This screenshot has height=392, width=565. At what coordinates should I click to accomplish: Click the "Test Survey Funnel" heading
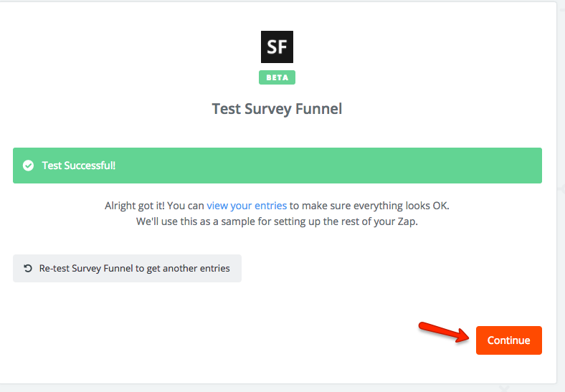(277, 109)
